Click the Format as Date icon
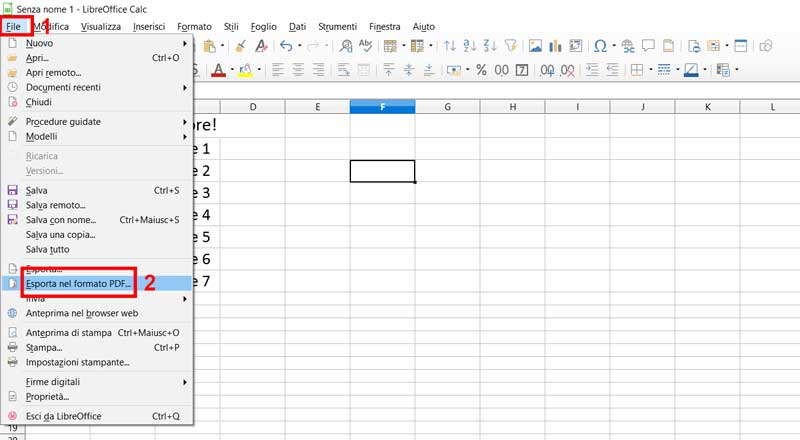 [522, 70]
